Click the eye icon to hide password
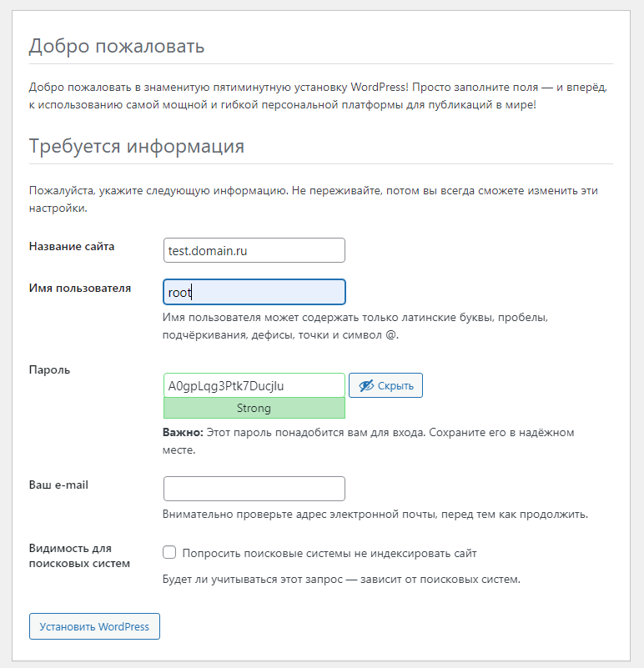Image resolution: width=644 pixels, height=668 pixels. pyautogui.click(x=365, y=385)
